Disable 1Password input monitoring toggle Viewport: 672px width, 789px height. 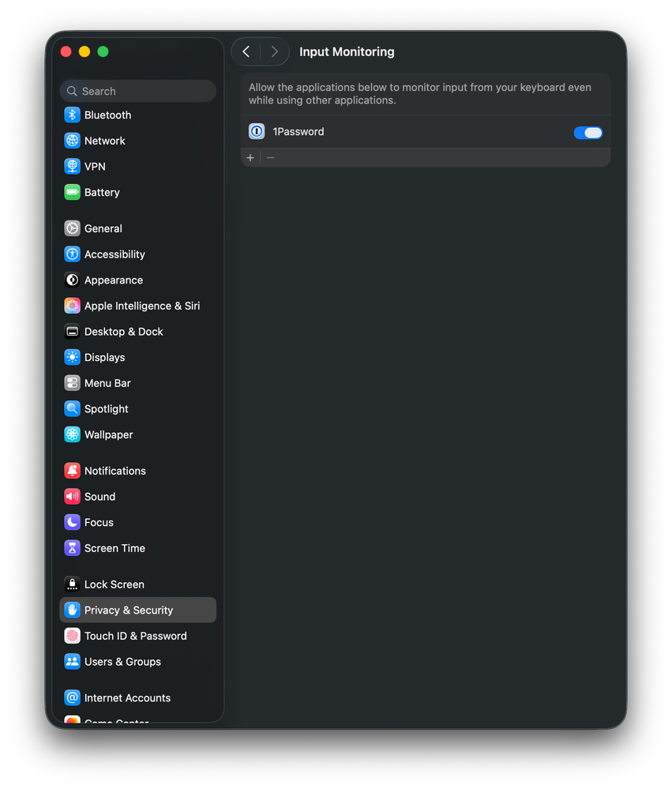tap(588, 133)
